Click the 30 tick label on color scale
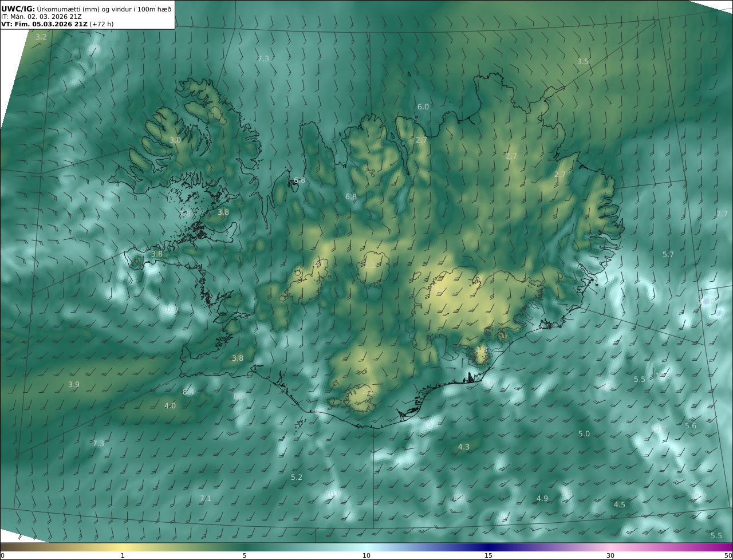733x560 pixels. coord(610,555)
